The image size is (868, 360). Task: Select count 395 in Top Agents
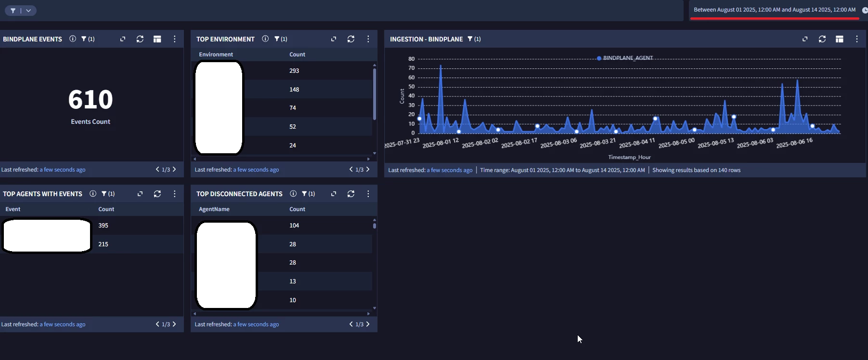point(103,226)
